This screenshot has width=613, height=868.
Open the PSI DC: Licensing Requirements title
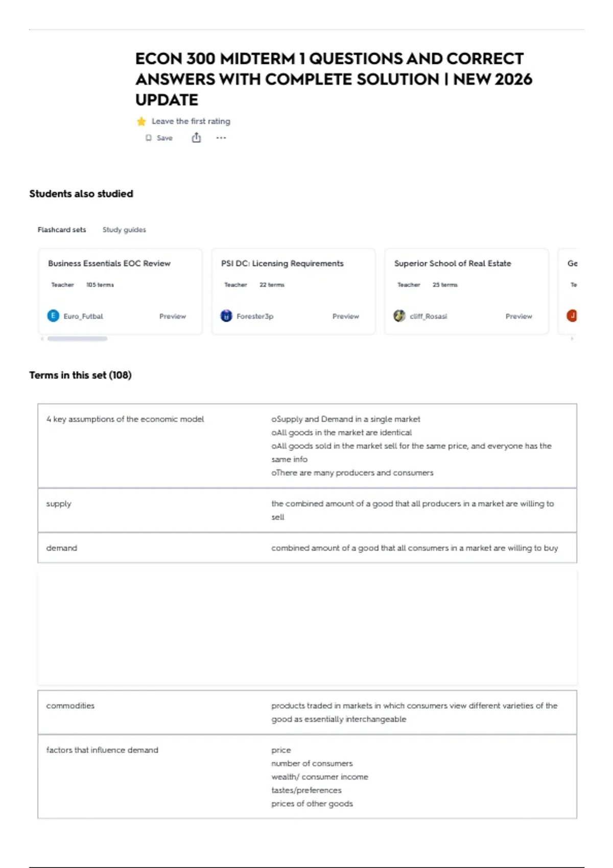(x=282, y=263)
